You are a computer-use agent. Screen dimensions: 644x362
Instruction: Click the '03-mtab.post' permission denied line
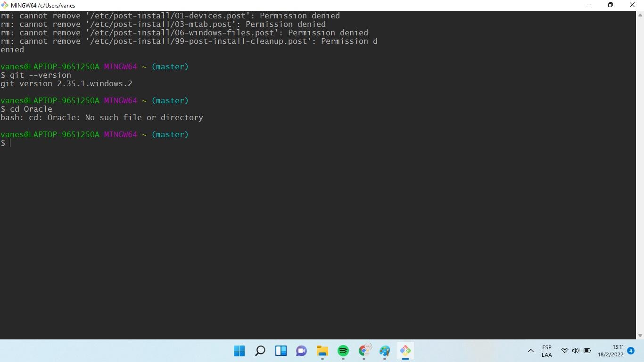(163, 24)
